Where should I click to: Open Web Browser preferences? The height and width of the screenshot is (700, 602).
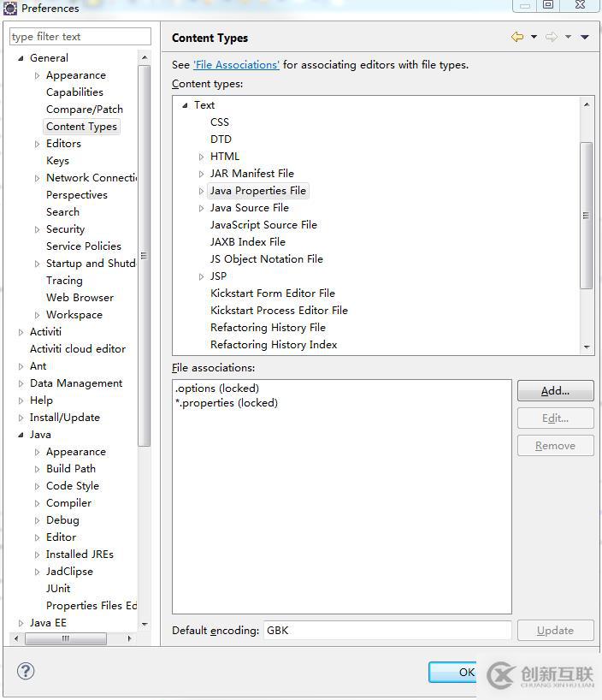[80, 298]
